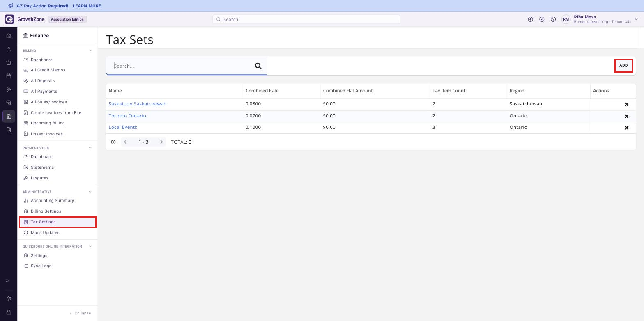Click the 0.1000 combined rate cell
The height and width of the screenshot is (321, 644).
[x=281, y=127]
